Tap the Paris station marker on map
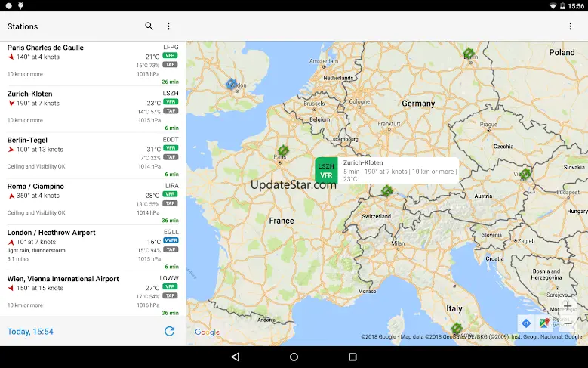Viewport: 588px width, 368px height. (283, 150)
